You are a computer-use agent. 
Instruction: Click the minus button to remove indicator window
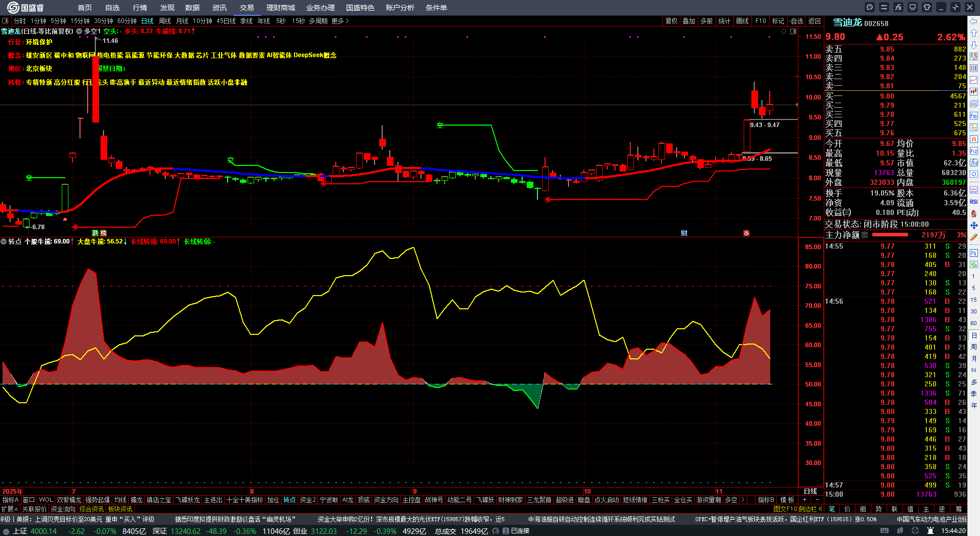point(817,500)
